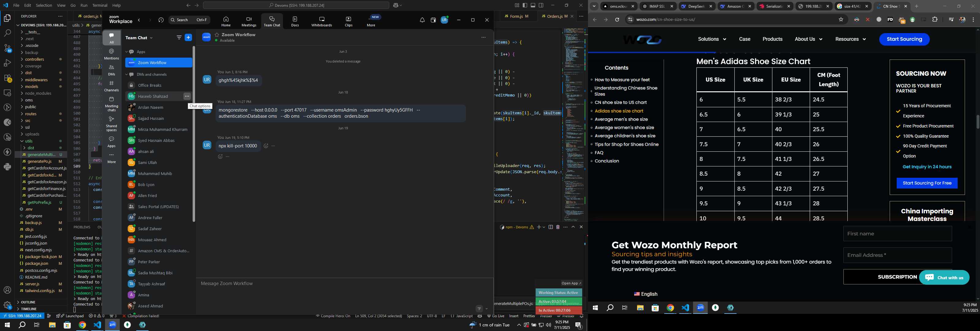Open Remote Explorer in VS Code activity bar
980x331 pixels.
[7, 93]
